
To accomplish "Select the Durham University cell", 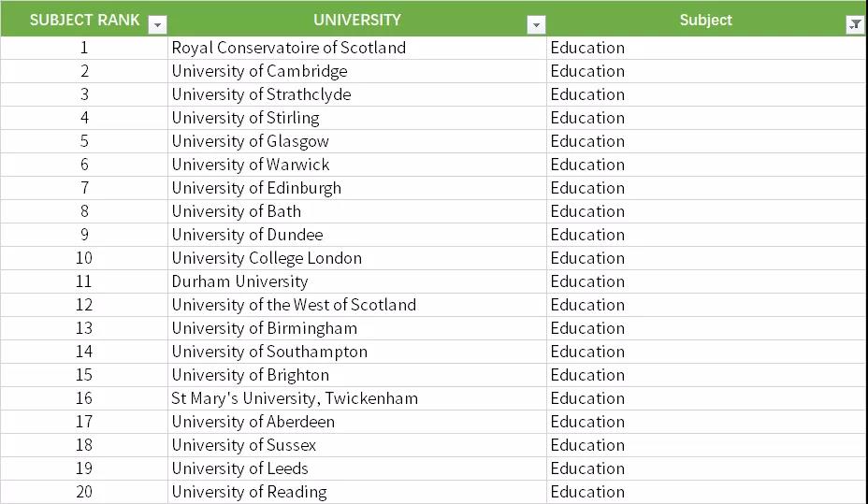I will pyautogui.click(x=239, y=281).
